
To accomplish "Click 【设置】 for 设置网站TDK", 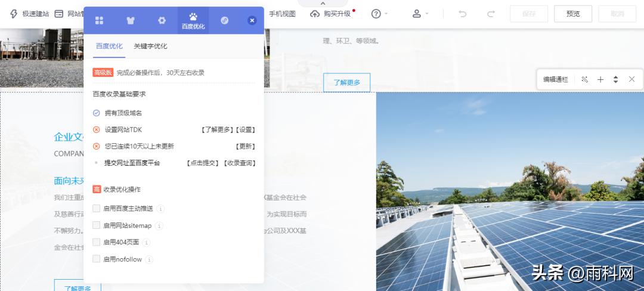I will tap(245, 130).
